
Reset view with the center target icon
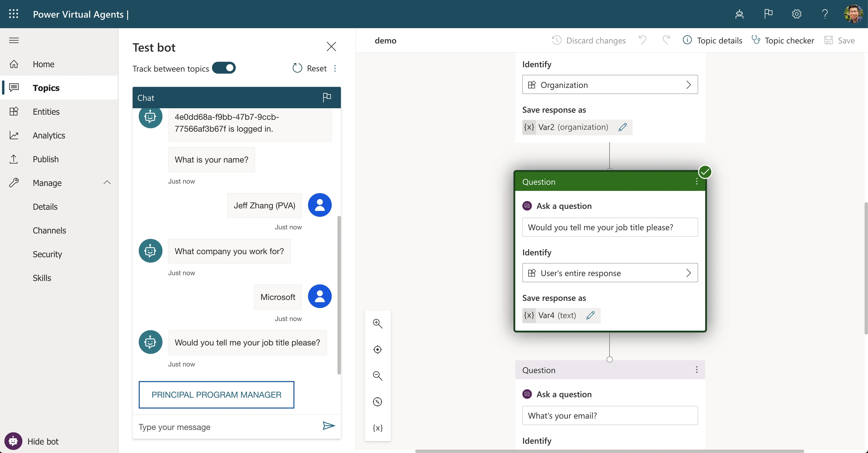coord(377,349)
